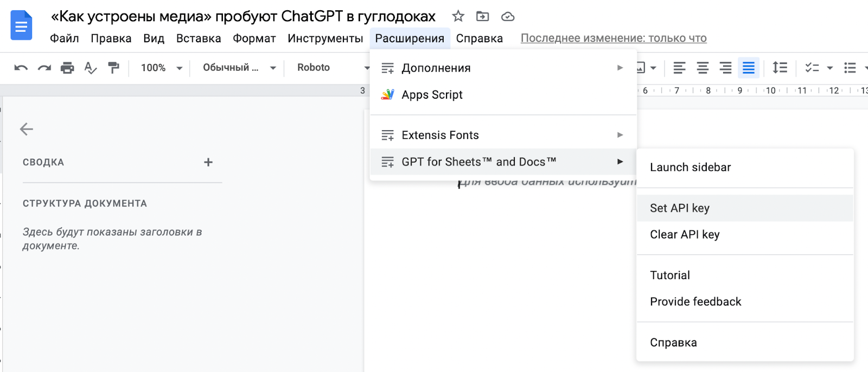Open the Вид menu
This screenshot has height=372, width=868.
[154, 39]
